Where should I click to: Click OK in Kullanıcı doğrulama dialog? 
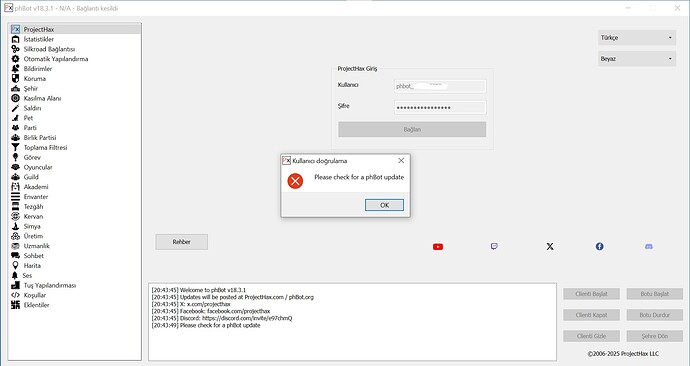384,205
